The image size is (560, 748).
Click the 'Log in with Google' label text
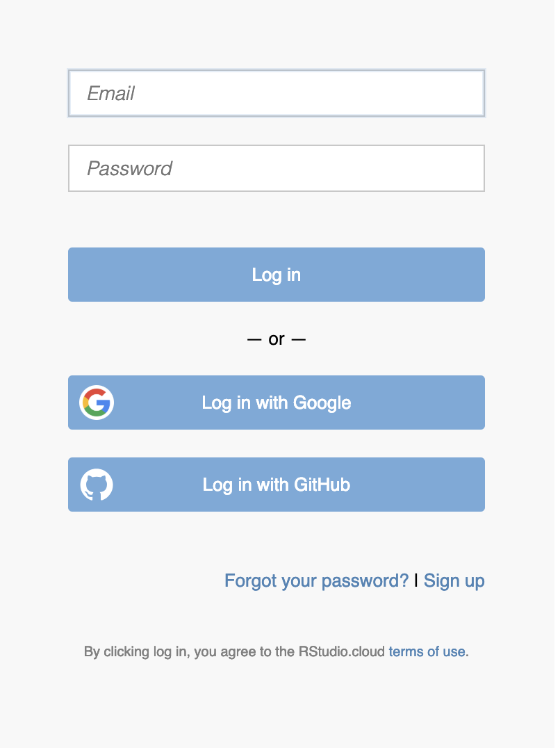pos(276,403)
